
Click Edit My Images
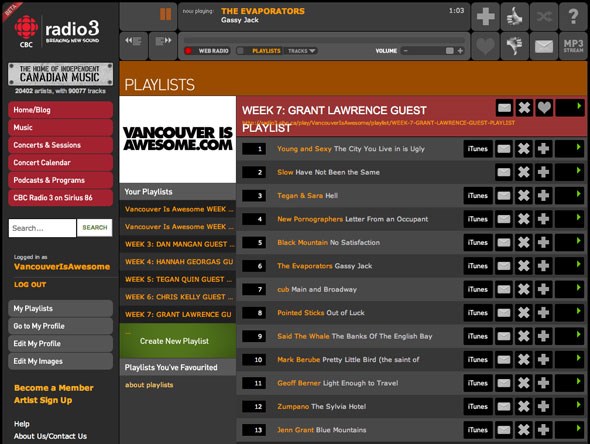click(x=61, y=361)
